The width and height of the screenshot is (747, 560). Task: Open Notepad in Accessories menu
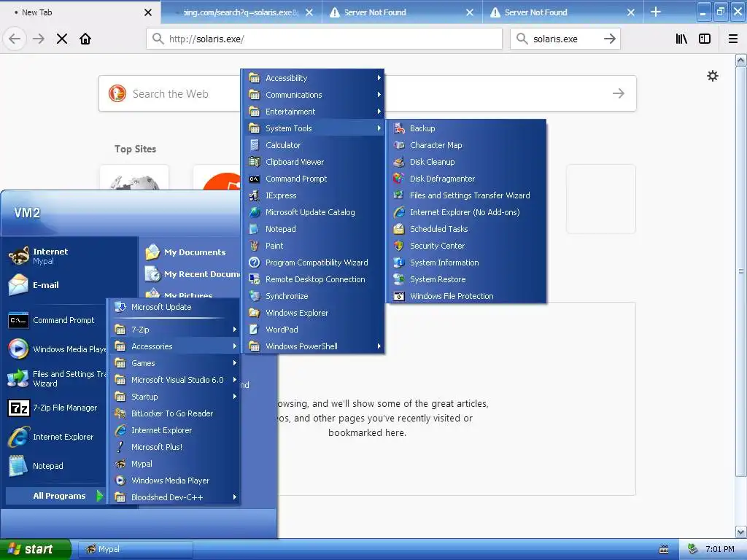(x=314, y=229)
